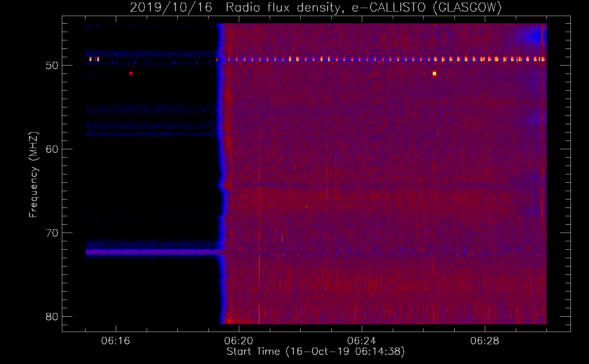Click the 80 frequency tick label

click(52, 317)
